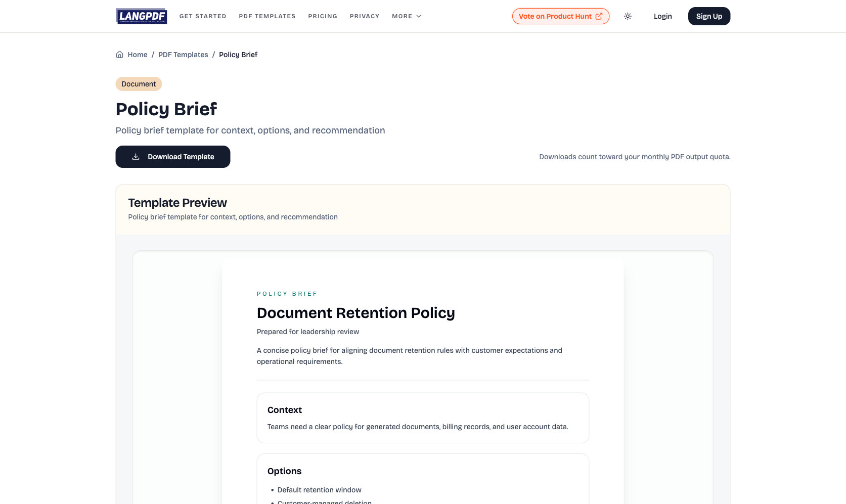Screen dimensions: 846x504
Task: Click the Options section heading
Action: point(284,471)
